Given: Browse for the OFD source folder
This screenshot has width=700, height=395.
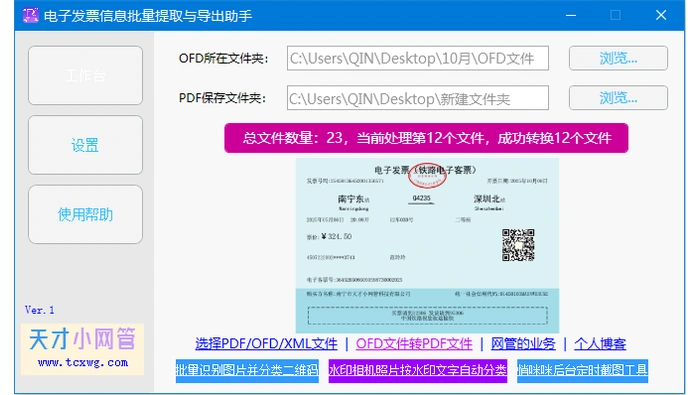Looking at the screenshot, I should [618, 58].
